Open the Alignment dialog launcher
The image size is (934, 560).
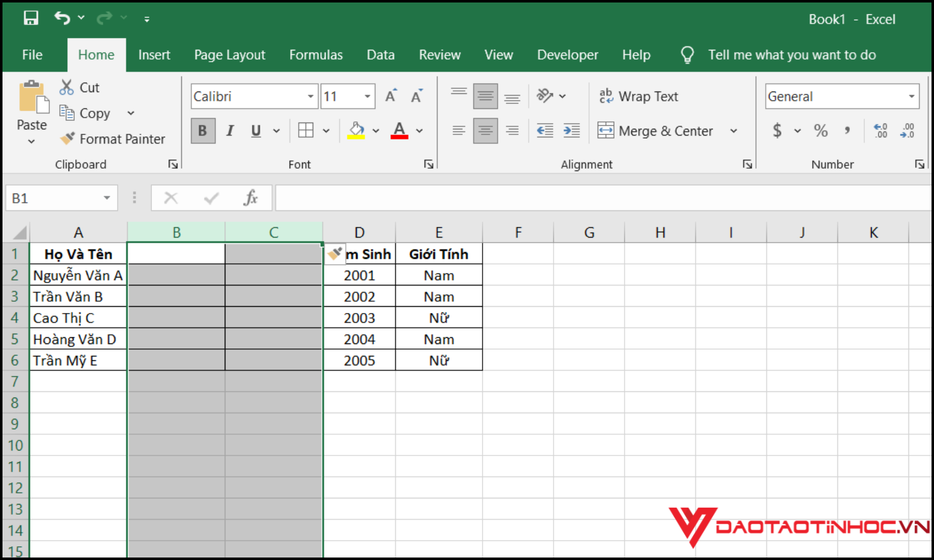(x=747, y=164)
